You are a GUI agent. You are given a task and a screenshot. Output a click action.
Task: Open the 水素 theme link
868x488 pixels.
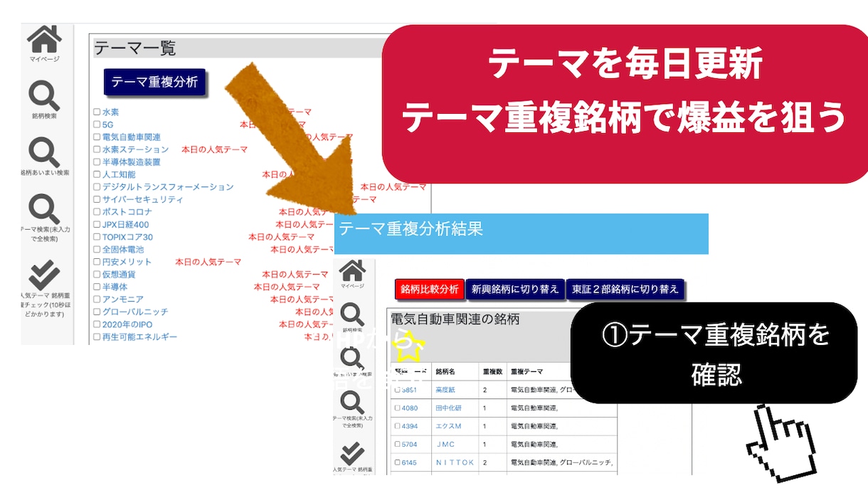(110, 112)
